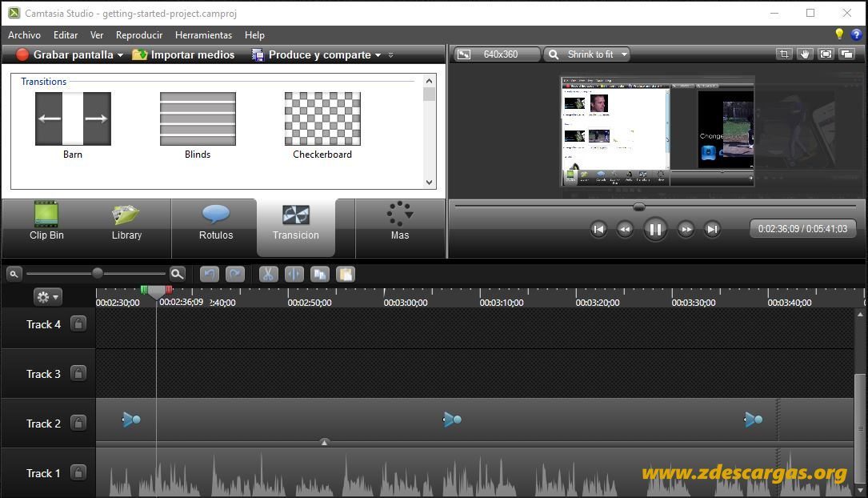Toggle the lock on Track 3
Viewport: 868px width, 498px height.
coord(78,374)
